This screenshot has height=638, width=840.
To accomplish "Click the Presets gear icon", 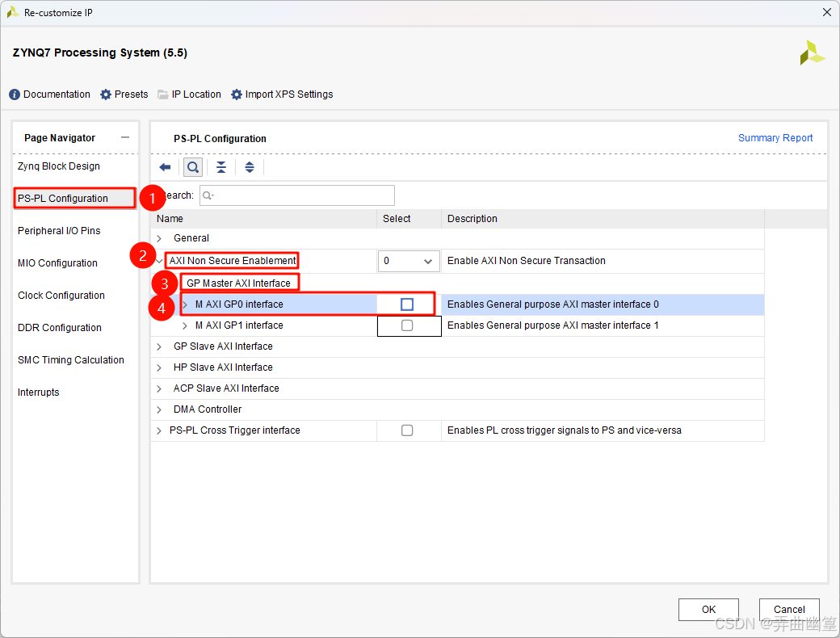I will point(106,94).
